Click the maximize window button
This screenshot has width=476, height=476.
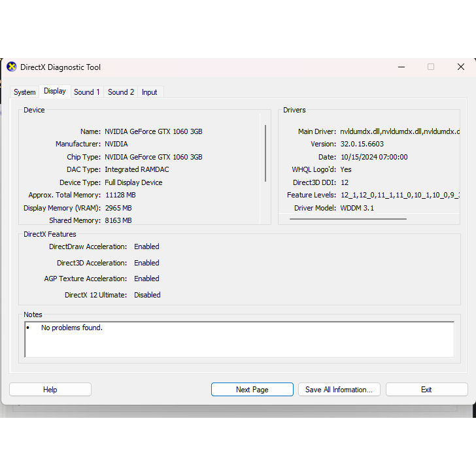pos(431,67)
